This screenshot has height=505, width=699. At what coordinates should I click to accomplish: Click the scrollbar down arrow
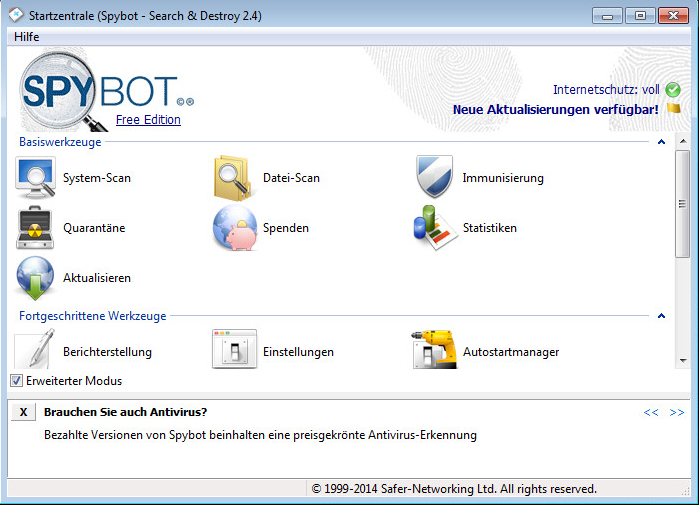pyautogui.click(x=683, y=361)
